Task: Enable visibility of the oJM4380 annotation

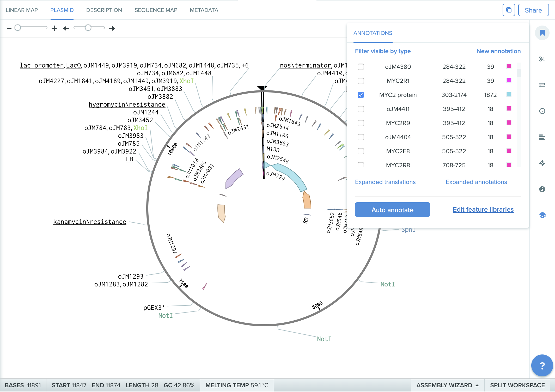Action: pos(361,67)
